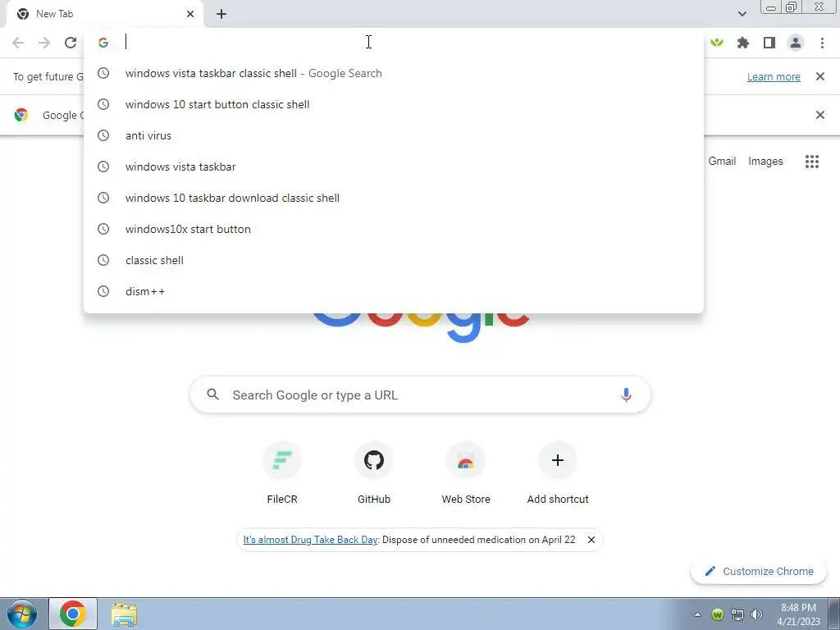
Task: Open the Learn more link
Action: (x=774, y=76)
